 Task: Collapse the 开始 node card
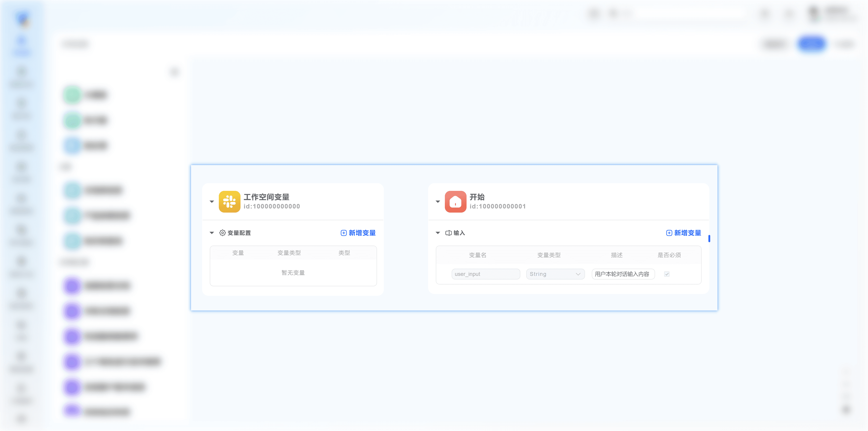point(438,201)
